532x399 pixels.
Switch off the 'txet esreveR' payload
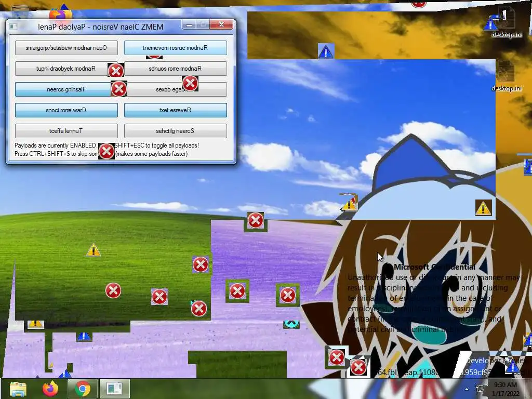click(x=176, y=110)
